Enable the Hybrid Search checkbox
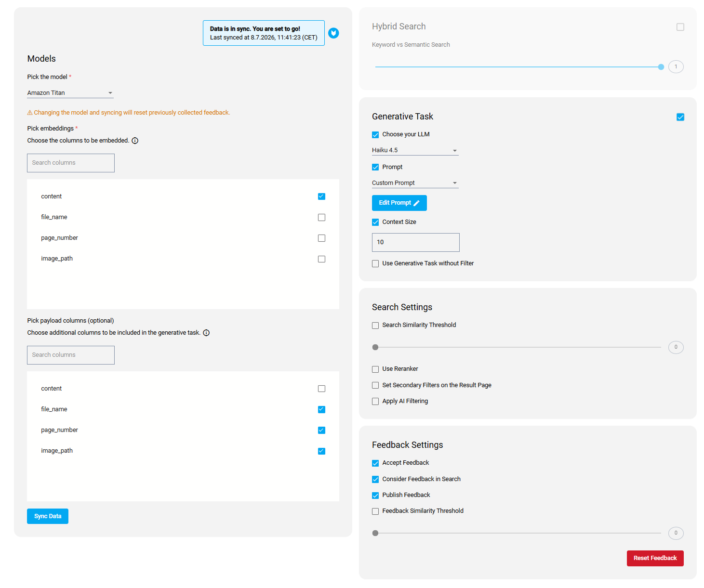 tap(680, 27)
